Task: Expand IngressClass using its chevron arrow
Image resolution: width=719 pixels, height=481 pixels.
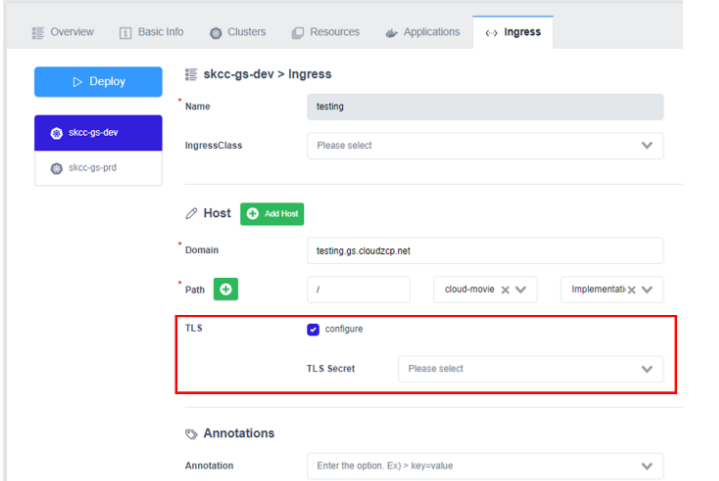Action: point(647,146)
